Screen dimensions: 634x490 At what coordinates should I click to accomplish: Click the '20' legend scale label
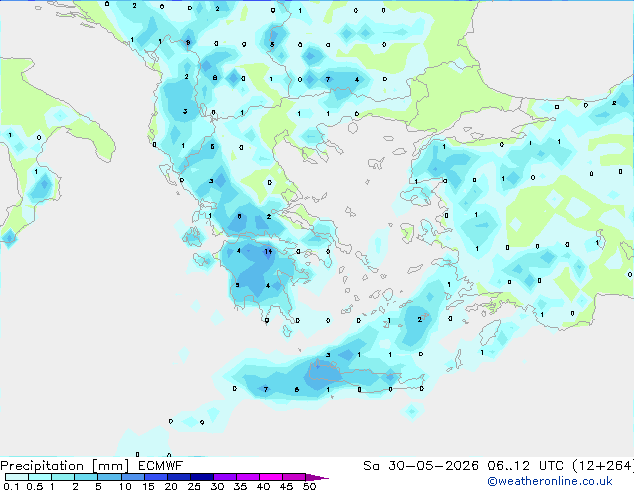[x=171, y=486]
